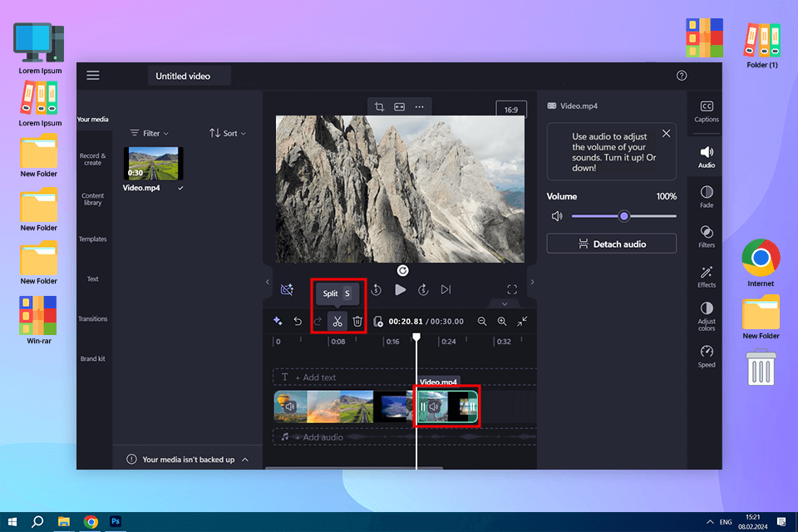Screen dimensions: 798x532
Task: Zoom out the timeline
Action: click(482, 321)
